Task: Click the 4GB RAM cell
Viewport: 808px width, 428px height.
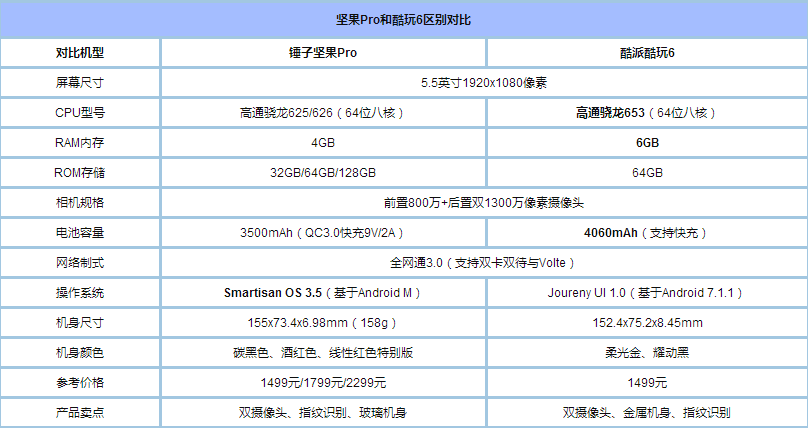Action: click(323, 143)
